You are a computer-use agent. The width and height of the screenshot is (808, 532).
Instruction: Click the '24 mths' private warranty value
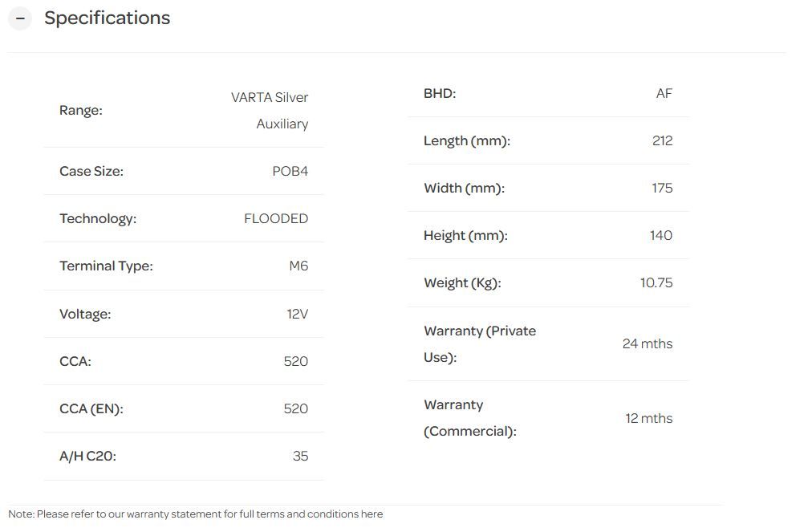(x=647, y=343)
